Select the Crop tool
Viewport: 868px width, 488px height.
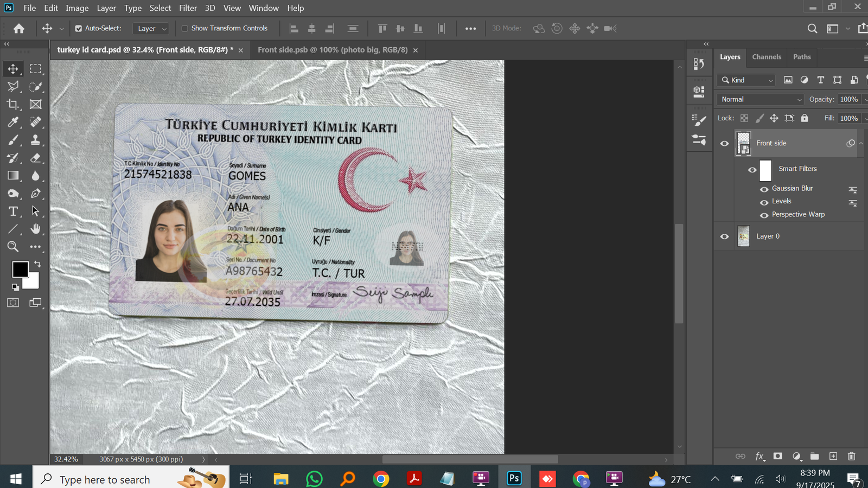(x=13, y=104)
